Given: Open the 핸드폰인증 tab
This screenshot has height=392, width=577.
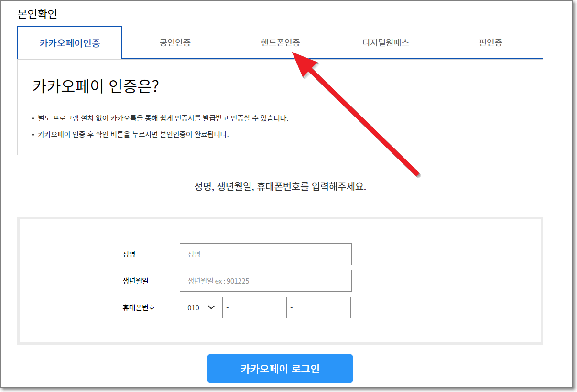Looking at the screenshot, I should [x=280, y=42].
